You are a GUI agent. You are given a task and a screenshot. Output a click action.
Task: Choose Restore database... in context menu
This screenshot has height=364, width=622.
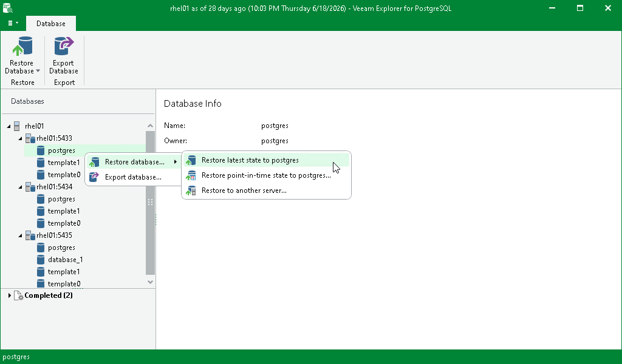(133, 162)
